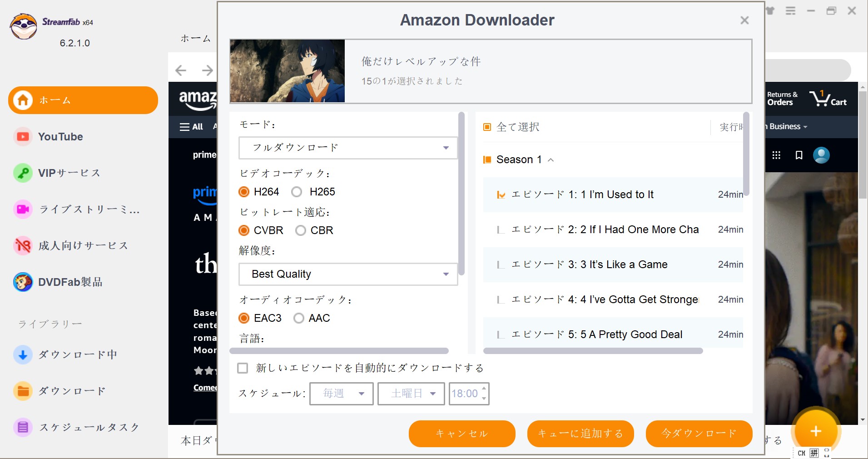Open 解像度 Best Quality dropdown
The image size is (868, 459).
click(348, 274)
